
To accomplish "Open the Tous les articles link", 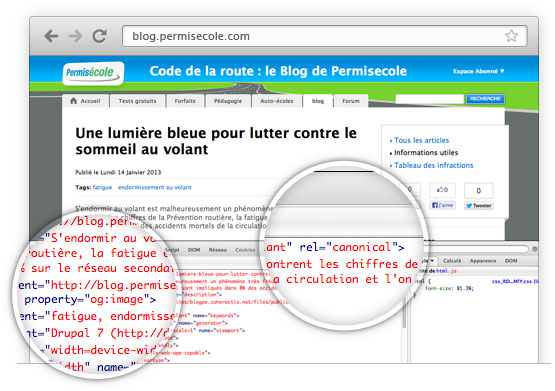I will 421,140.
